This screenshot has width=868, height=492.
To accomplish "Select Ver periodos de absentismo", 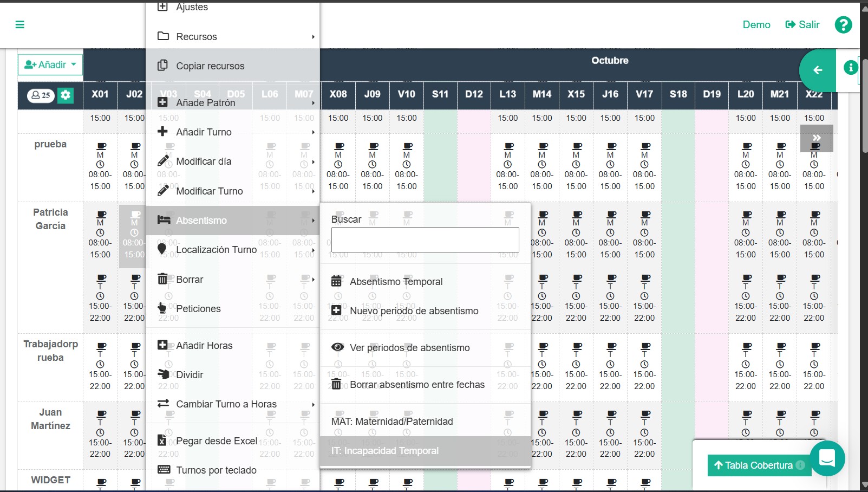I will click(409, 348).
